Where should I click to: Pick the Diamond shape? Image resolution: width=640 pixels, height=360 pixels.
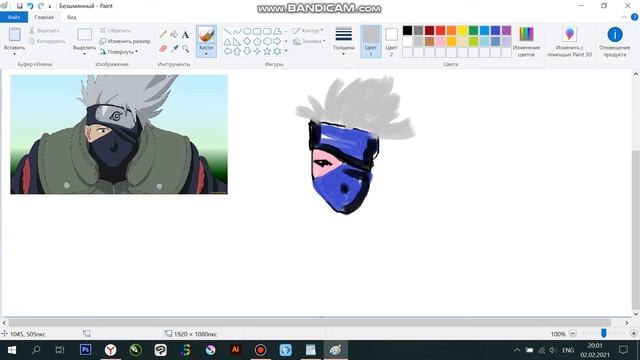click(247, 41)
